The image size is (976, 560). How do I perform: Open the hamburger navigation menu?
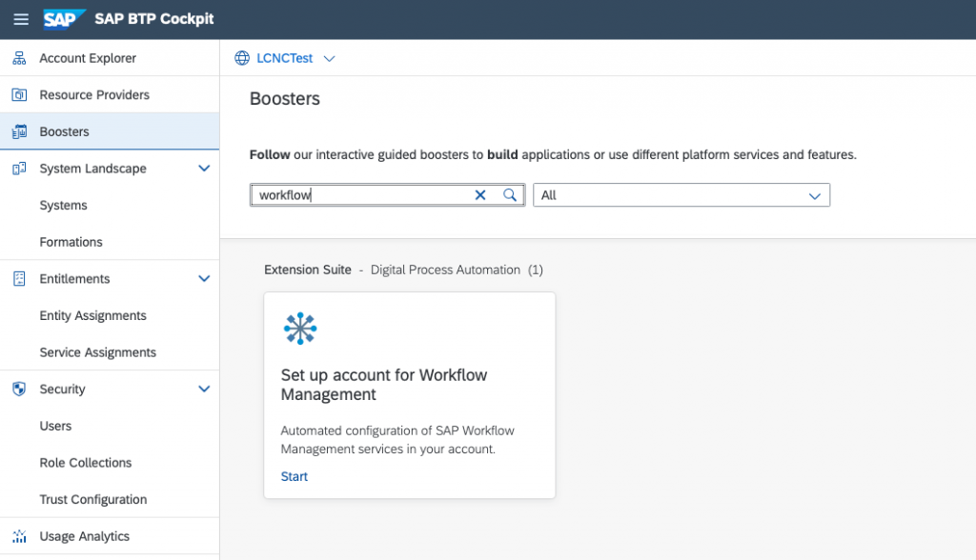point(21,19)
